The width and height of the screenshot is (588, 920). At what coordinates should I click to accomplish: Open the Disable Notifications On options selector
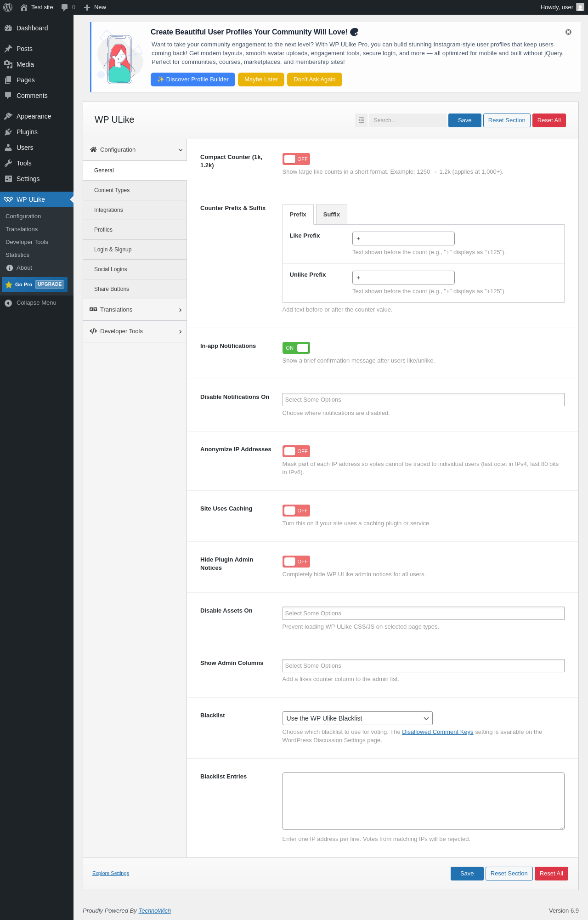423,400
